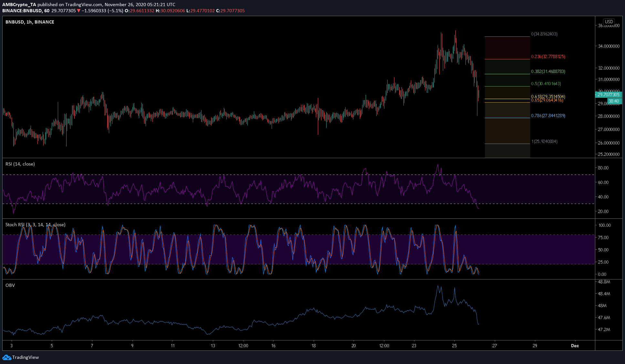The height and width of the screenshot is (364, 625).
Task: Click the Stoch RSI 100.00 scale value
Action: [604, 225]
